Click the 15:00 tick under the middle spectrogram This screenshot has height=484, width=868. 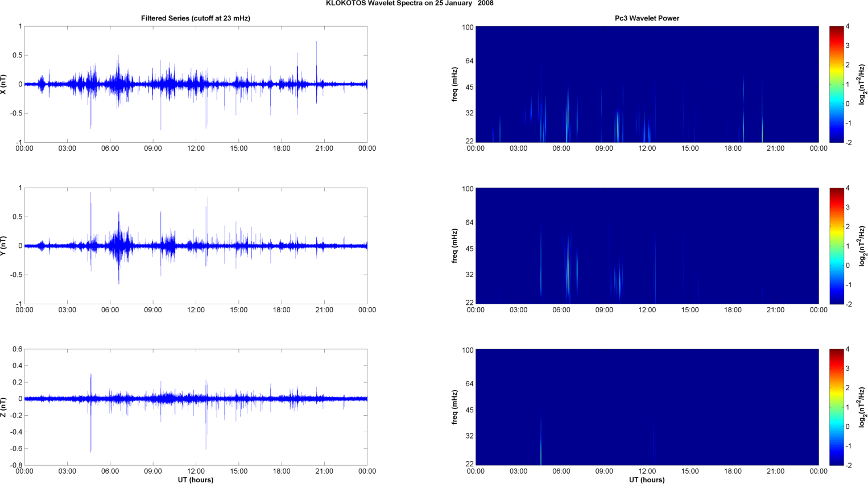(x=690, y=310)
